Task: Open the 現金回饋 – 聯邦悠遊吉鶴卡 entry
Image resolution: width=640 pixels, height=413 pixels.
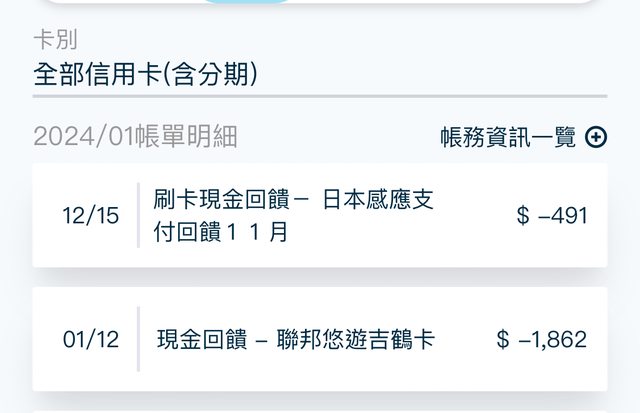Action: (296, 339)
